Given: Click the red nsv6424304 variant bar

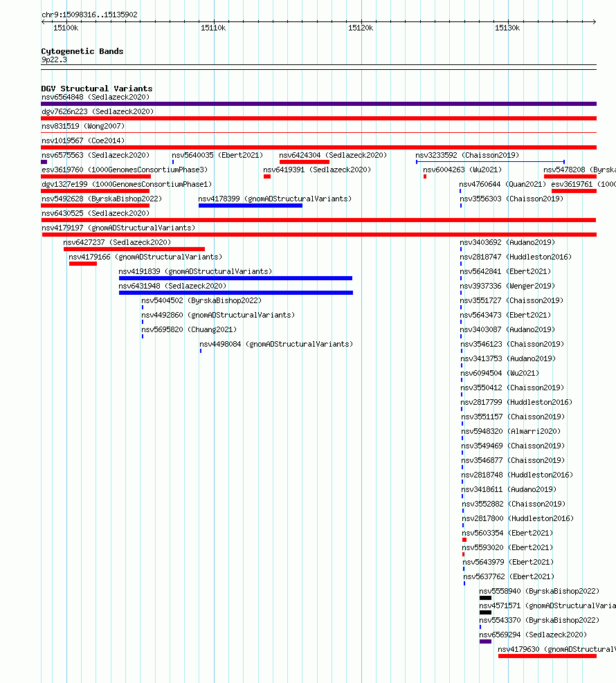Looking at the screenshot, I should pos(305,162).
